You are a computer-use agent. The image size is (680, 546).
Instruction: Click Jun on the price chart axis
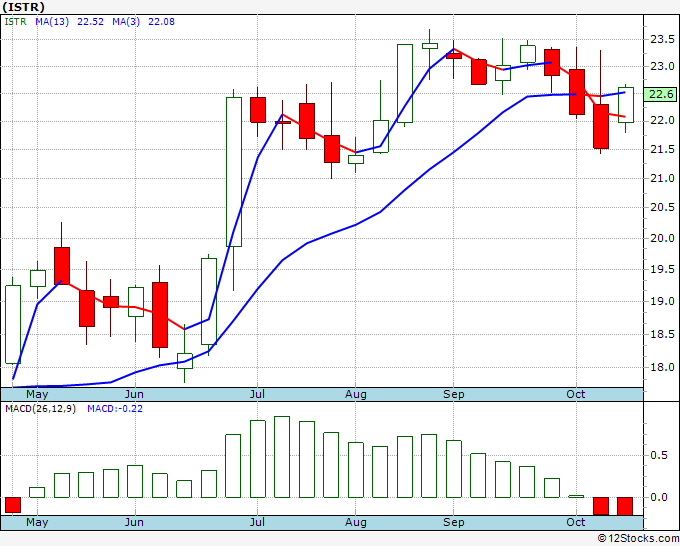tap(134, 394)
